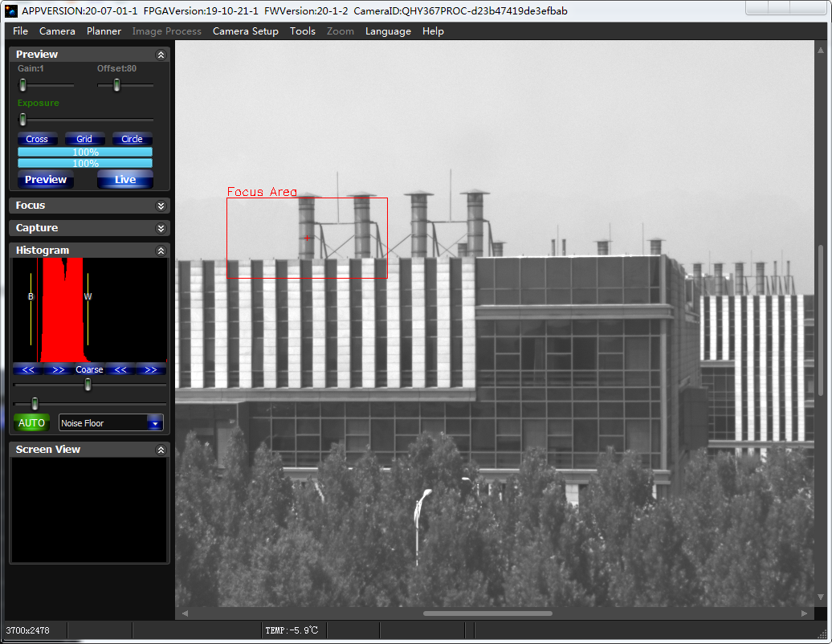Click the scroll-up arrow beside the image

820,51
